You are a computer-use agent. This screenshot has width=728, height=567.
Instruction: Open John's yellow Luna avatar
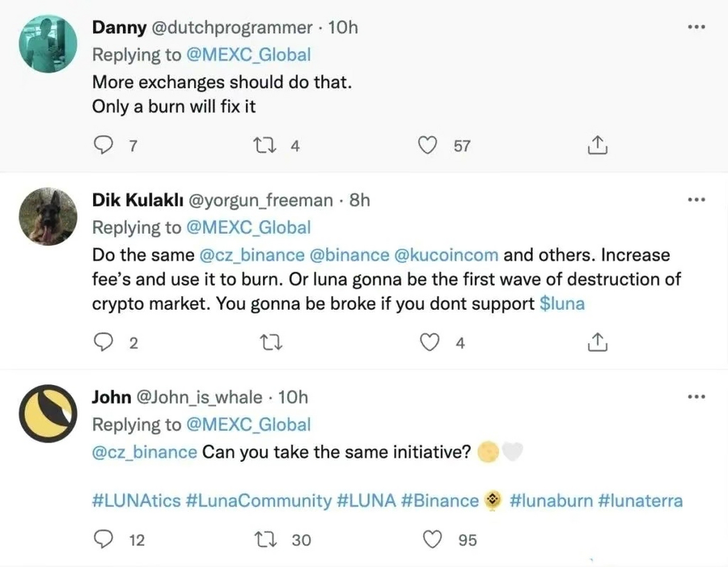[48, 413]
